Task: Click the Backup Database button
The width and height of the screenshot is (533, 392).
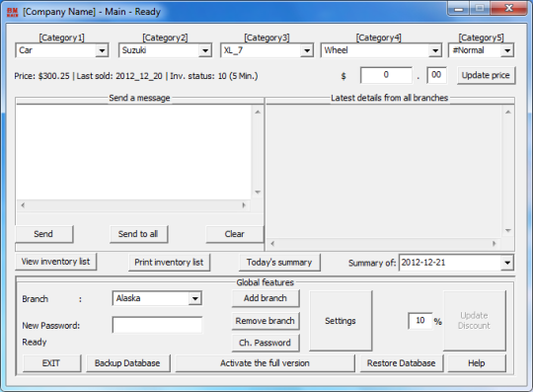Action: (127, 363)
